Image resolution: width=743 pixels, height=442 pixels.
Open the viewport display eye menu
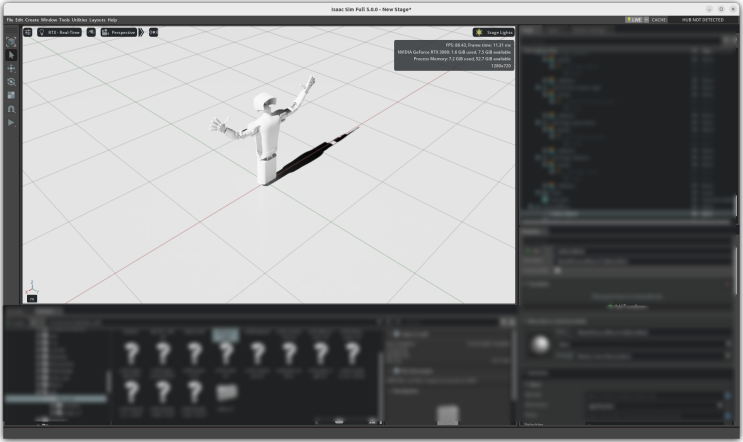point(91,32)
